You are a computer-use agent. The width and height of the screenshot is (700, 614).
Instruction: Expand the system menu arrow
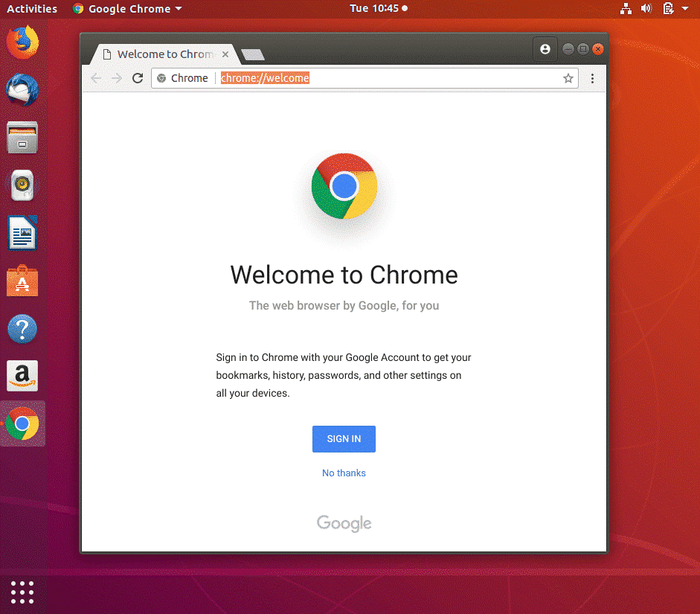click(x=685, y=8)
